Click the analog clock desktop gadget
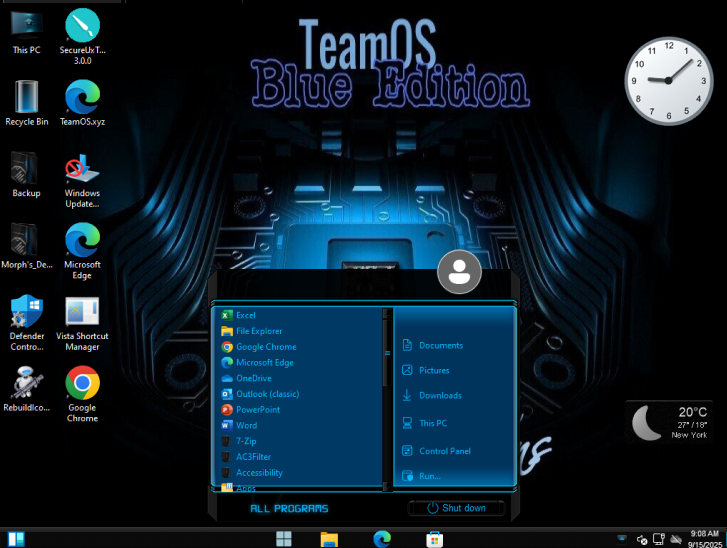The image size is (727, 548). pos(668,81)
